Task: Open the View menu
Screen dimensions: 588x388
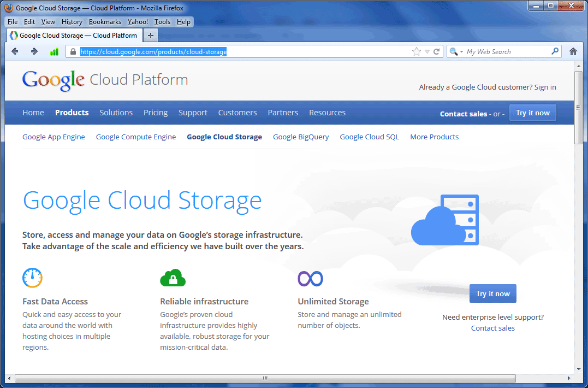Action: (x=48, y=22)
